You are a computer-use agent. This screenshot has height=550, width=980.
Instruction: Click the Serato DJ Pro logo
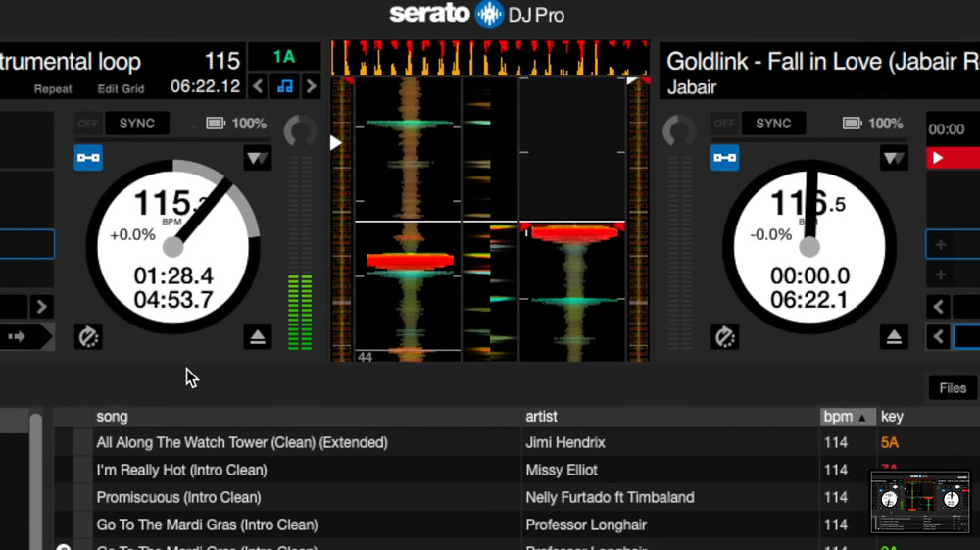click(477, 14)
